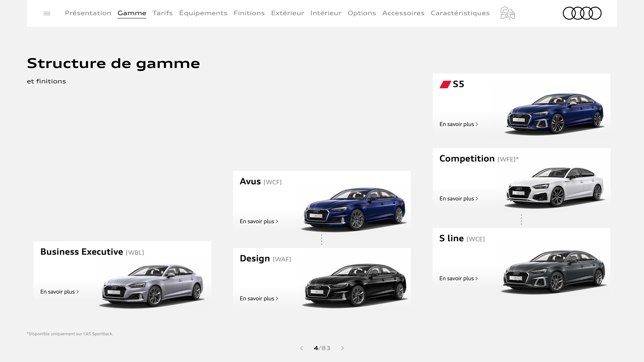Click En savoir plus for Competition
The height and width of the screenshot is (362, 644).
pos(459,198)
